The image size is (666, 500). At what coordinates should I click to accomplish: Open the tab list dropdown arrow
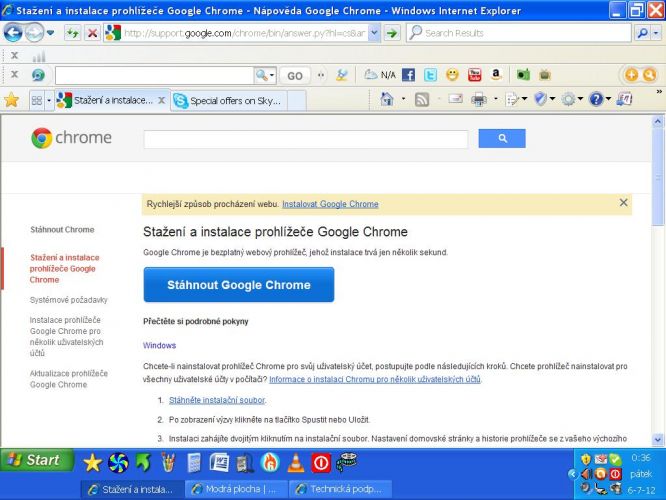click(x=49, y=100)
